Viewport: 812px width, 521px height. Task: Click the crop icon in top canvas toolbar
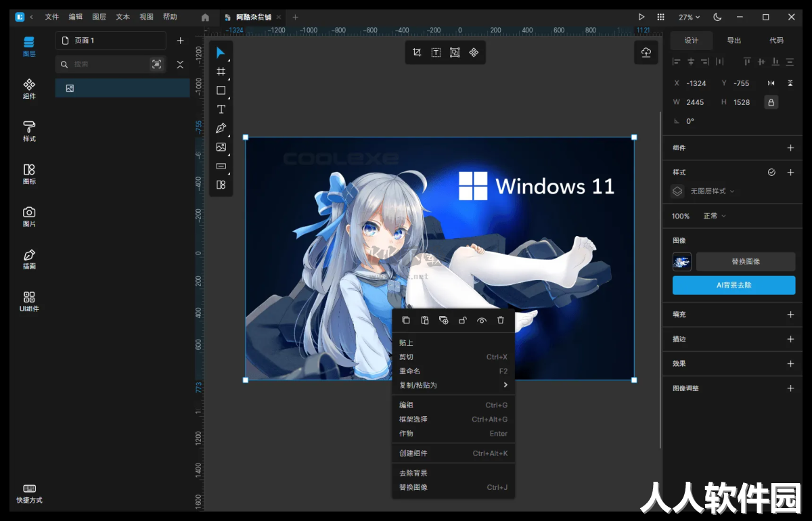point(417,52)
